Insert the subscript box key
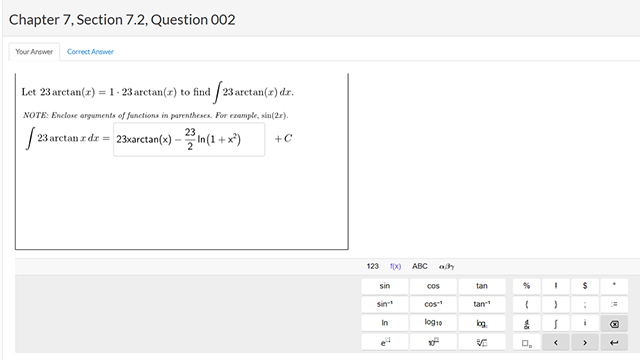The height and width of the screenshot is (360, 640). click(527, 342)
